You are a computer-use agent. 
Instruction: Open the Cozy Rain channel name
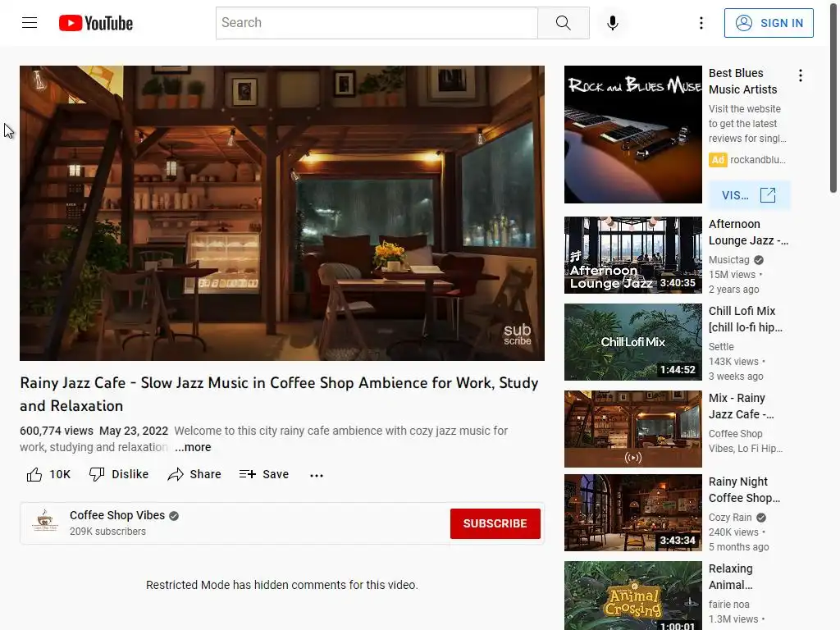click(x=729, y=518)
